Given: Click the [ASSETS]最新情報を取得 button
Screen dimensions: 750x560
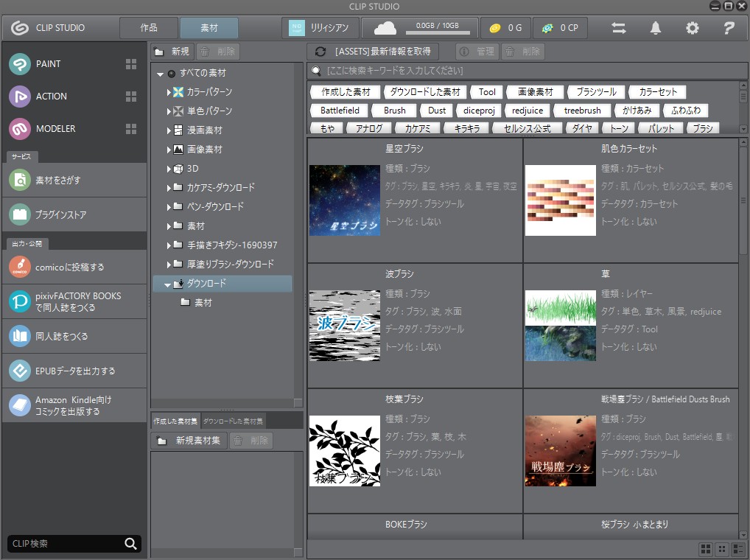Looking at the screenshot, I should [x=373, y=52].
